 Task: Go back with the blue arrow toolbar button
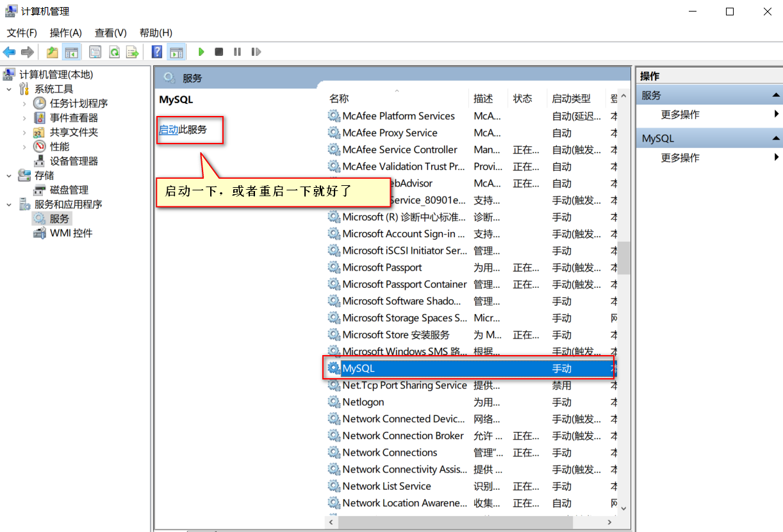9,52
